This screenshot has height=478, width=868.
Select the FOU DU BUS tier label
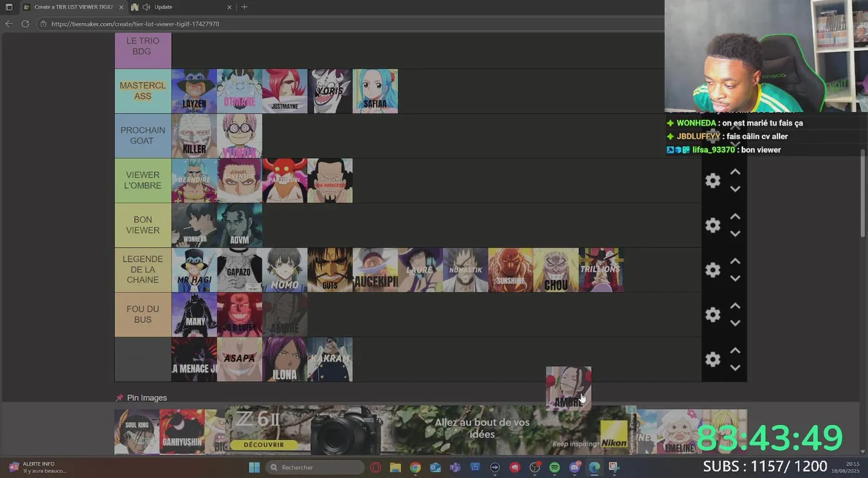point(143,314)
